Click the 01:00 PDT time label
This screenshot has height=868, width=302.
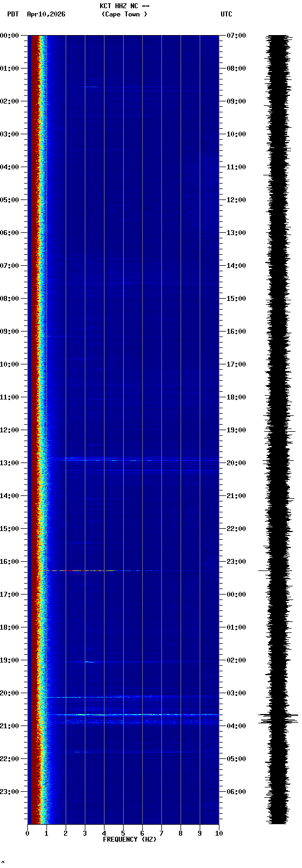[x=10, y=68]
